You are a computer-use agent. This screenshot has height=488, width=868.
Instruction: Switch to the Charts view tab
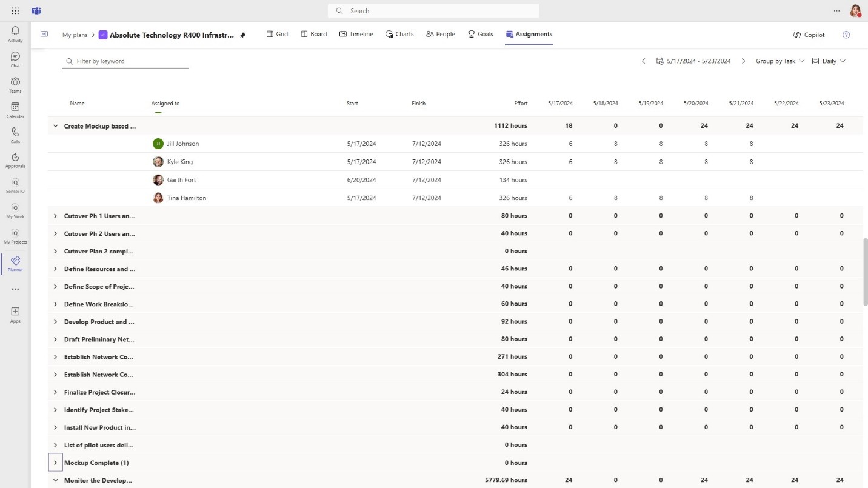pos(399,34)
